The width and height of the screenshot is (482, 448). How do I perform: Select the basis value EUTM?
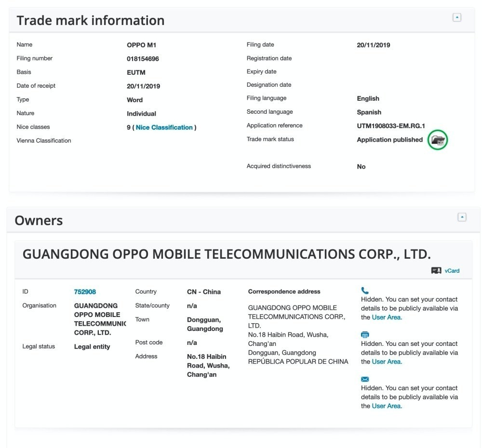[136, 73]
